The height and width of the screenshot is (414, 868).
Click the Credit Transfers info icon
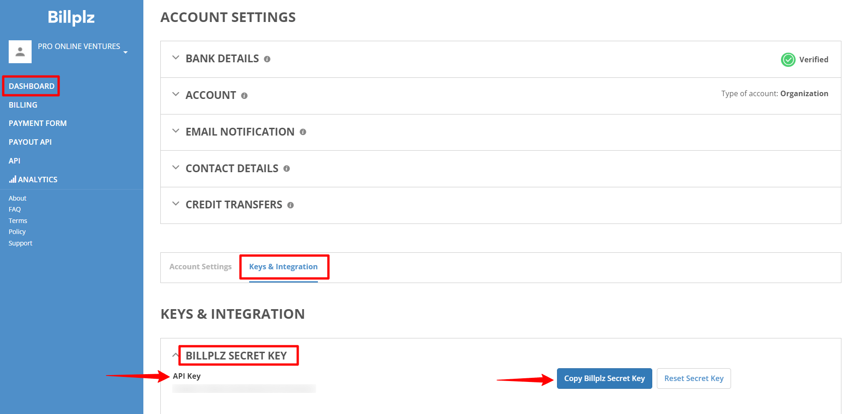(x=290, y=205)
